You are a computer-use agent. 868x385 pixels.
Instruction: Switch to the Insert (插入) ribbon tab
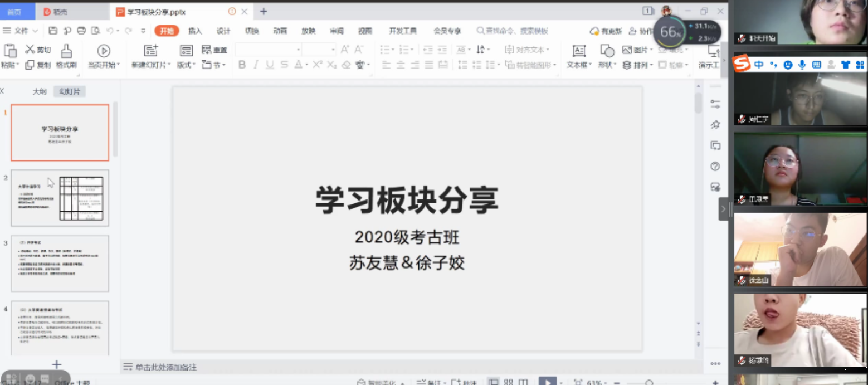click(195, 31)
